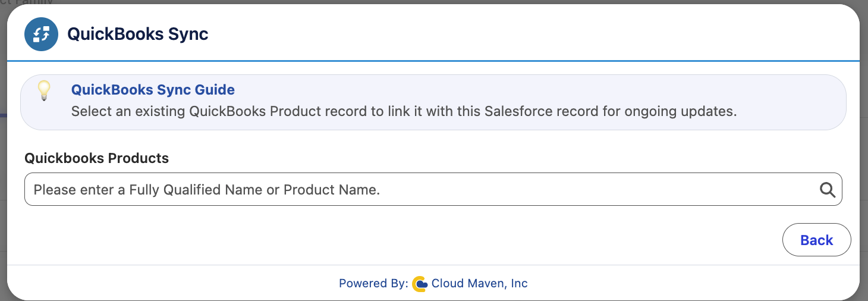Go back using the Back button
Viewport: 868px width, 301px height.
[x=816, y=240]
